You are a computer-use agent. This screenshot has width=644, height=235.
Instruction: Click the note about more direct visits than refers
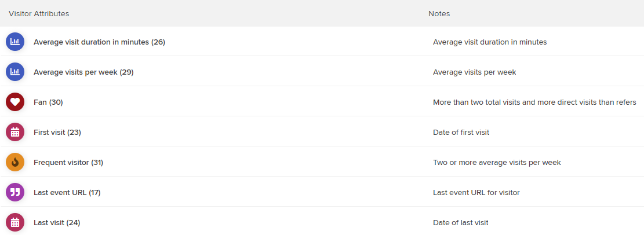coord(534,102)
